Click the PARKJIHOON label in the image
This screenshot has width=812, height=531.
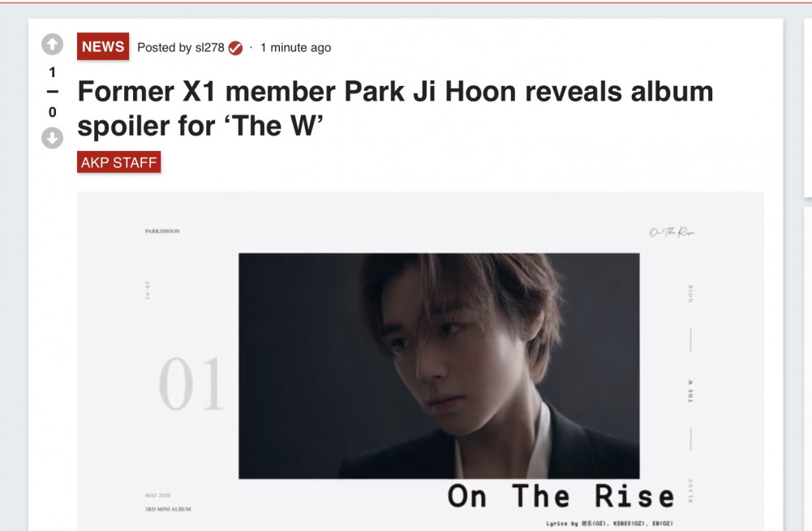pyautogui.click(x=162, y=231)
